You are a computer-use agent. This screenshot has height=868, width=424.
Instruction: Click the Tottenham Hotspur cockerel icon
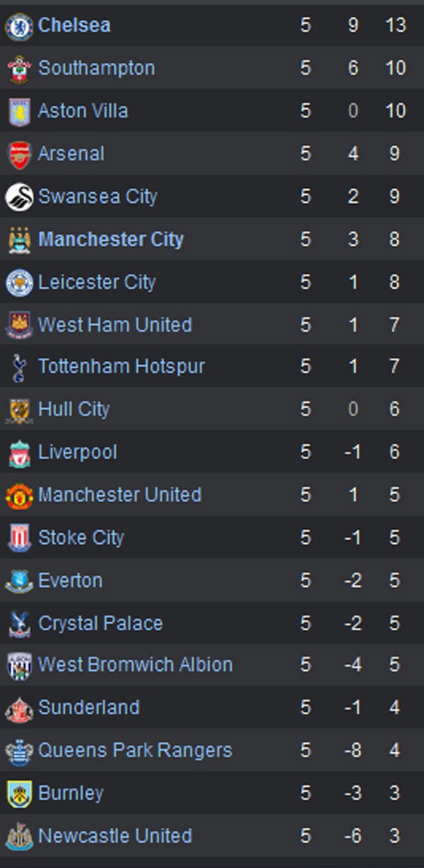tap(19, 367)
